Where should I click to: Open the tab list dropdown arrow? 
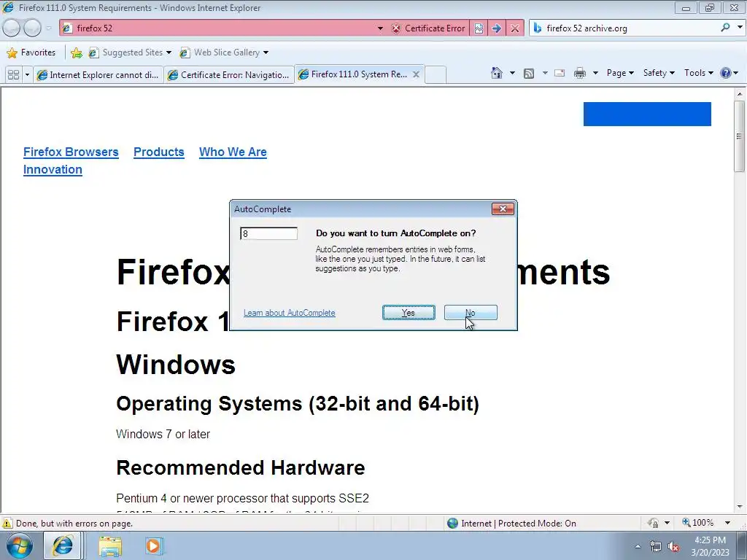tap(27, 75)
